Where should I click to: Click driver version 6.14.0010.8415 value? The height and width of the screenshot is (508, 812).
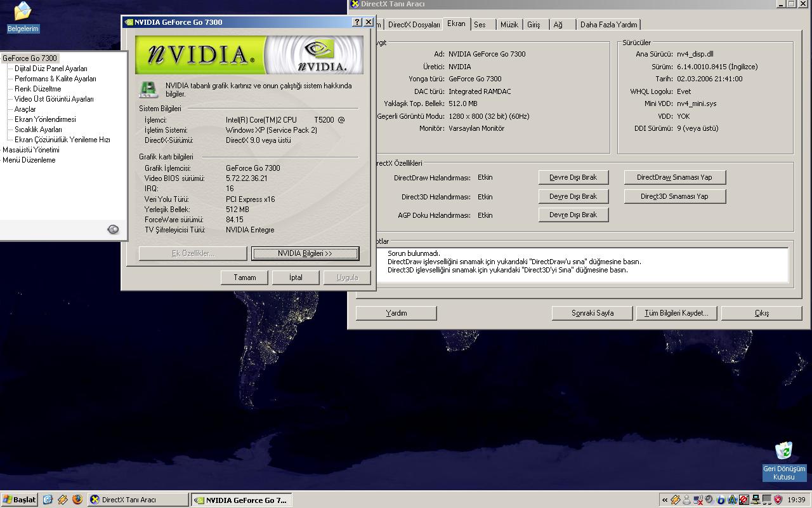(x=717, y=67)
